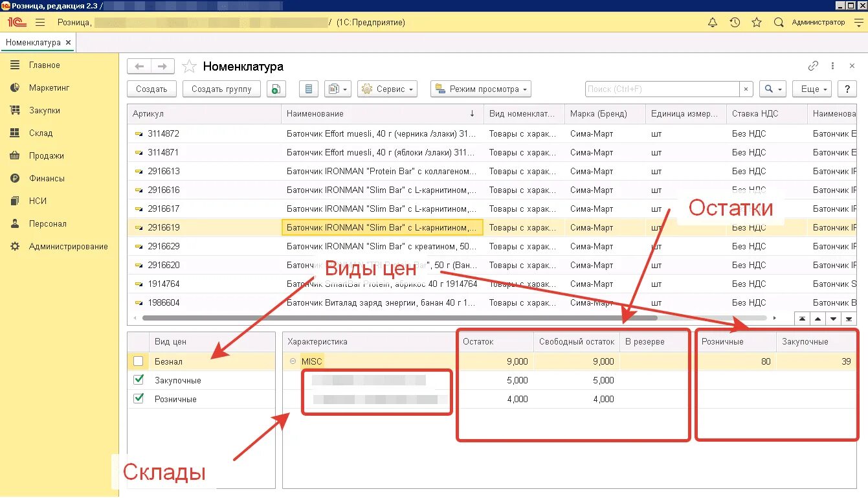Sort by the Наименование column header

click(x=383, y=114)
